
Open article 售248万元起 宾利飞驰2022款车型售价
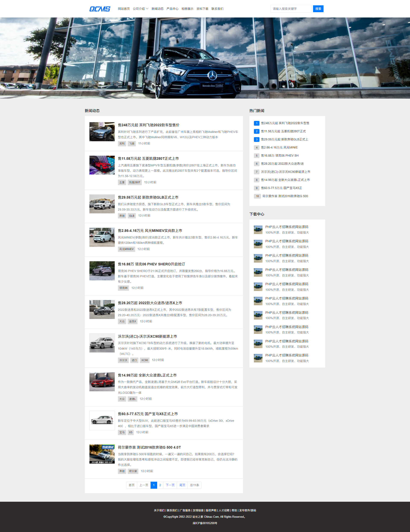149,125
